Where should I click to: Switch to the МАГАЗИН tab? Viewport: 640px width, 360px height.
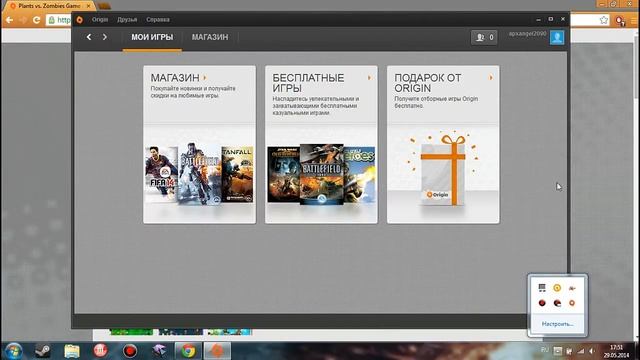[210, 37]
